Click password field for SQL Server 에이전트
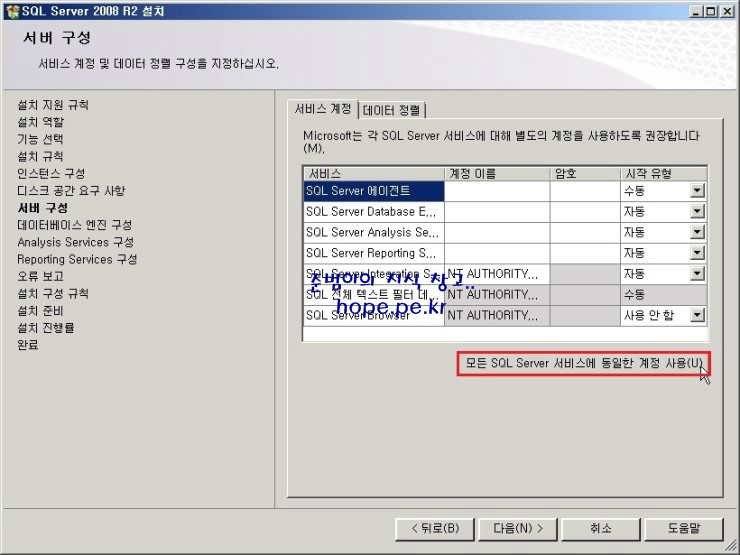740x555 pixels. pos(585,191)
